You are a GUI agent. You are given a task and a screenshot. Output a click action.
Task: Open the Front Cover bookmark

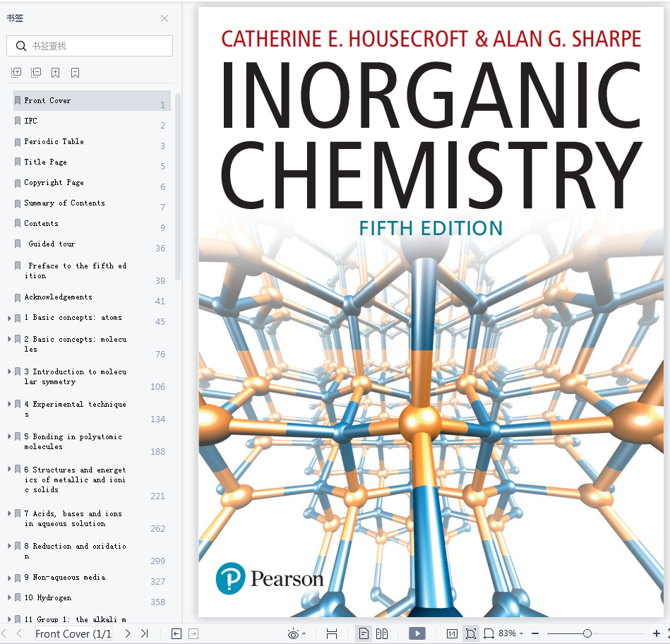coord(92,101)
